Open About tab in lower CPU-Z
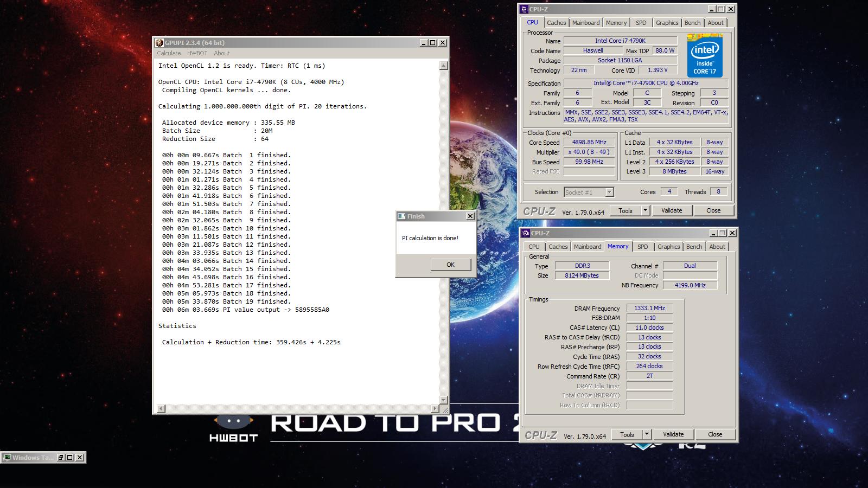 point(717,247)
